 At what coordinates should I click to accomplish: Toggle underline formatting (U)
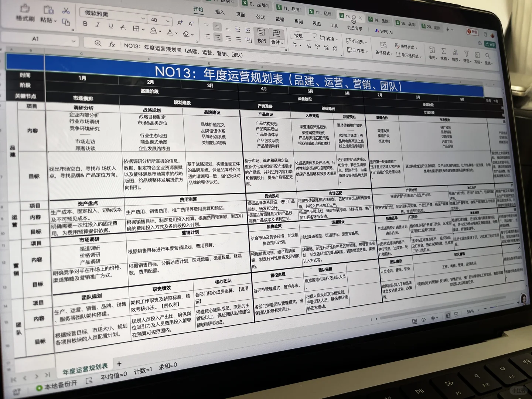(110, 26)
